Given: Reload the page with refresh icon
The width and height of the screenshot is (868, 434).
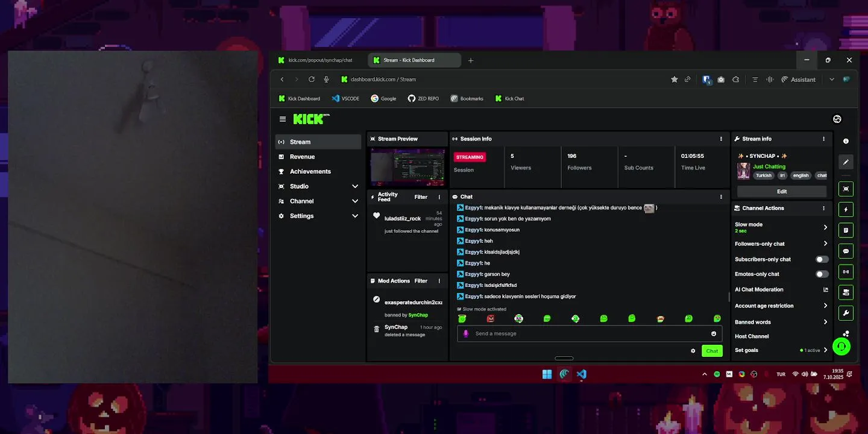Looking at the screenshot, I should 312,80.
